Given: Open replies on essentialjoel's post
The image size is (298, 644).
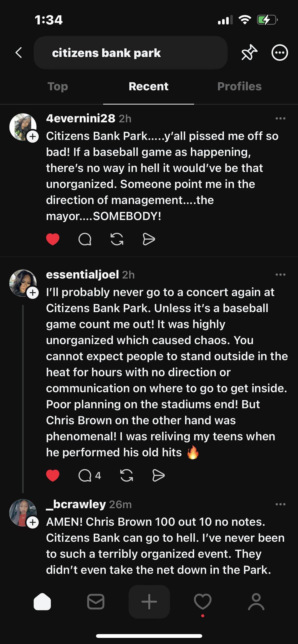Looking at the screenshot, I should (85, 475).
